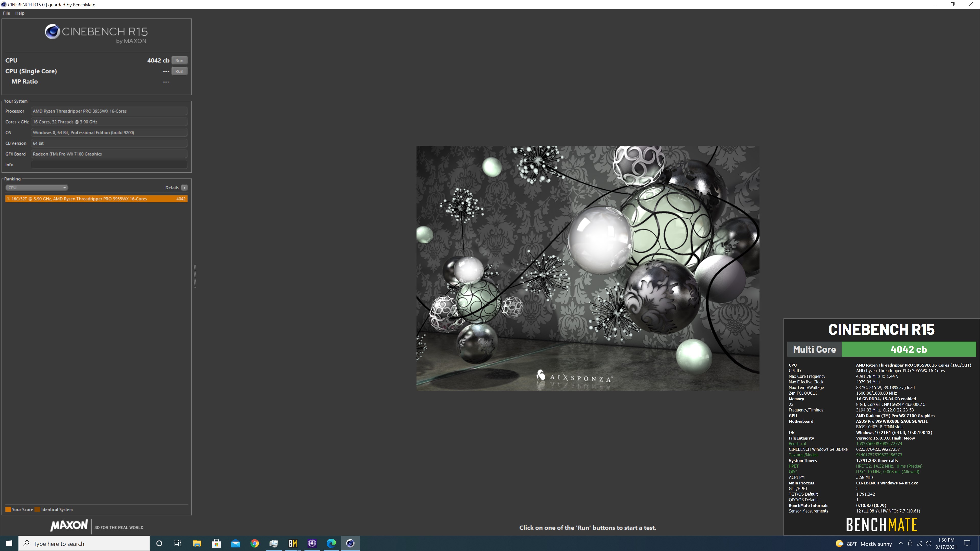Screen dimensions: 980x551
Task: Click the Cores x GHz value field
Action: click(x=109, y=122)
